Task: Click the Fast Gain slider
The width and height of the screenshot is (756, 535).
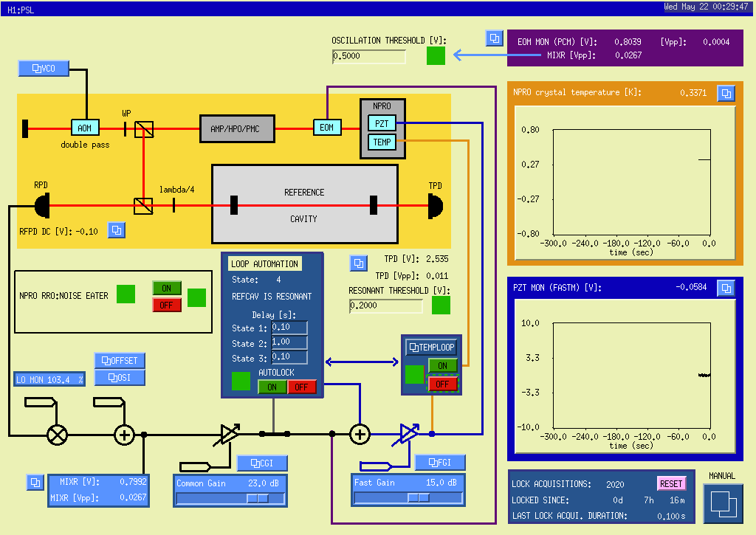Action: (408, 498)
